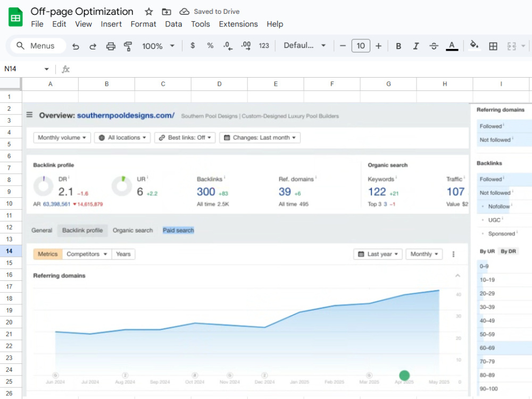Viewport: 532px width, 399px height.
Task: Toggle italic formatting
Action: coord(416,46)
